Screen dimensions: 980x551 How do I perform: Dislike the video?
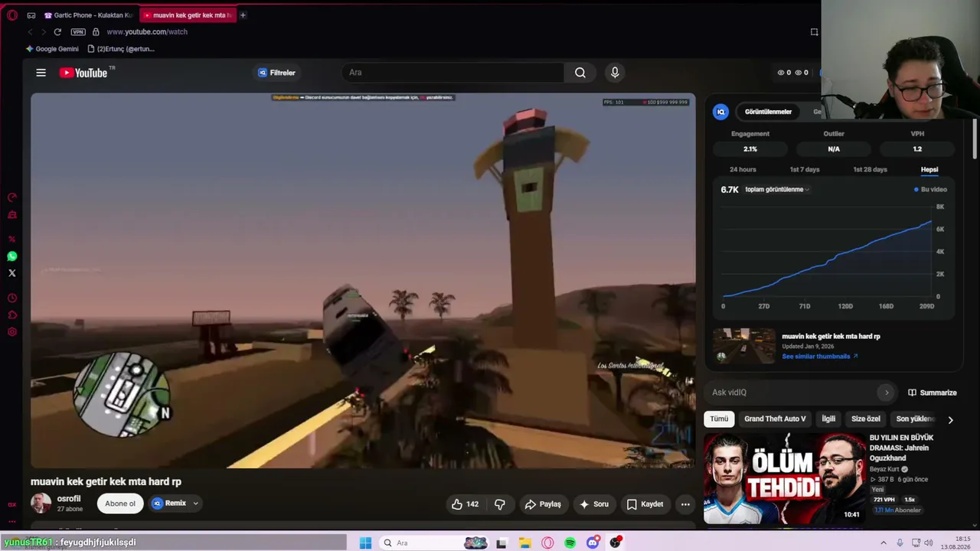coord(500,504)
